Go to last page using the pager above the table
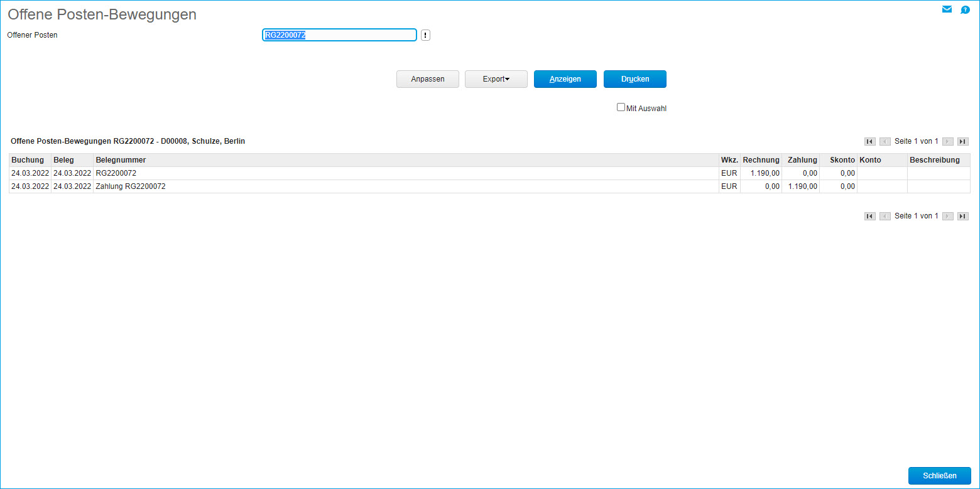The image size is (980, 489). pos(962,142)
